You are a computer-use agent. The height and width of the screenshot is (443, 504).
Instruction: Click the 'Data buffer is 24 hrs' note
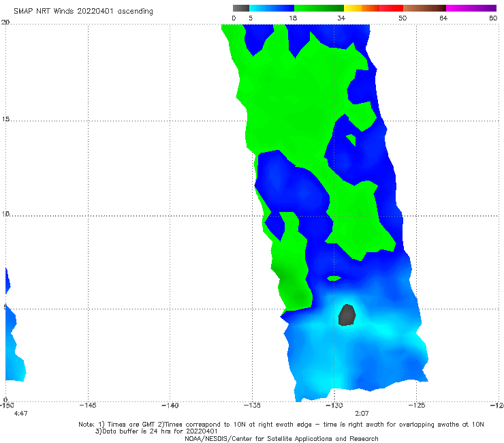click(x=156, y=431)
